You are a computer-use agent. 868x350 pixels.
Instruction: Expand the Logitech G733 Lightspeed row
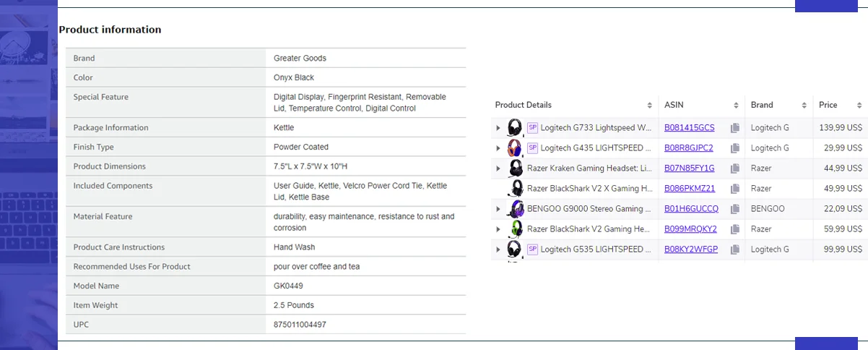coord(498,128)
